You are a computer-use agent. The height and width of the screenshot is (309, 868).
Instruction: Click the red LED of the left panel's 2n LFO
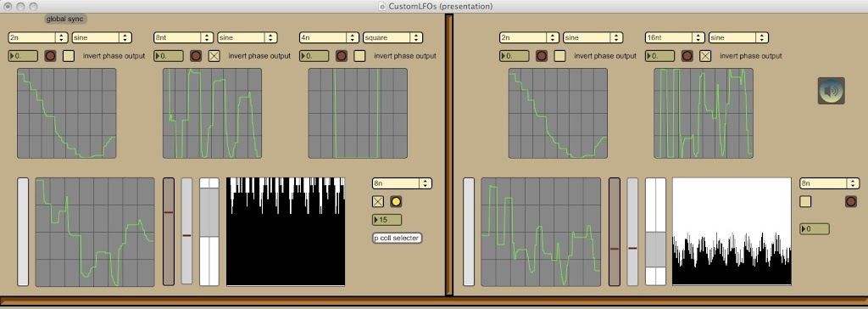click(50, 56)
